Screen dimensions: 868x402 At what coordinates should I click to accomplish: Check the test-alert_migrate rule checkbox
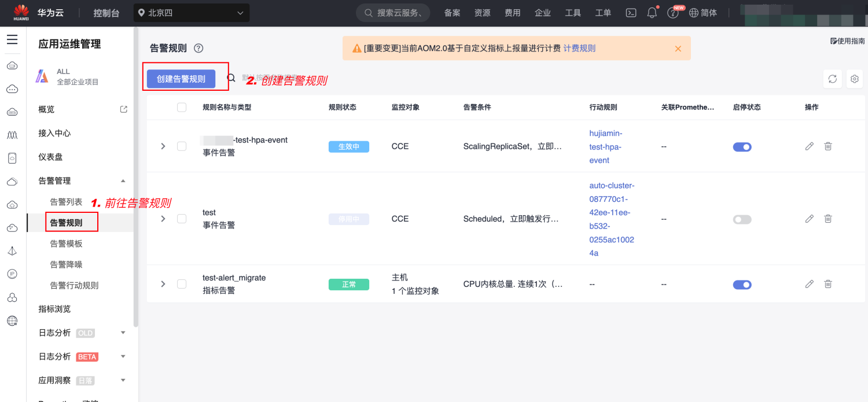182,284
